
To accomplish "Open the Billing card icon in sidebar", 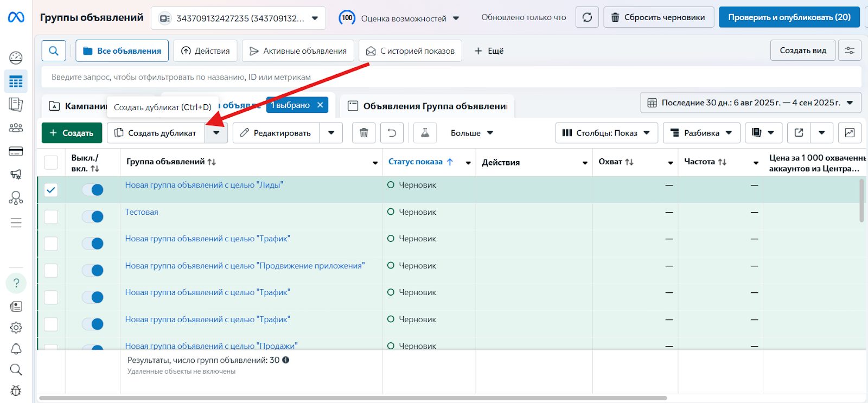I will click(x=16, y=151).
